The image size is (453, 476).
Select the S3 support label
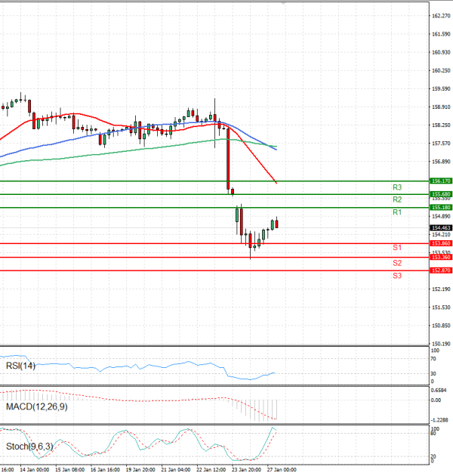coord(396,277)
